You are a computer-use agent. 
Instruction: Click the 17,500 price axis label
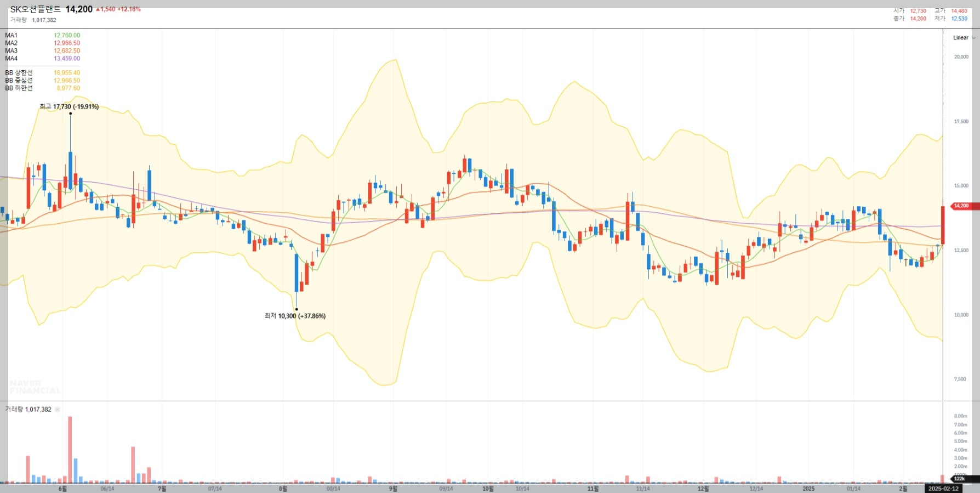tap(961, 122)
